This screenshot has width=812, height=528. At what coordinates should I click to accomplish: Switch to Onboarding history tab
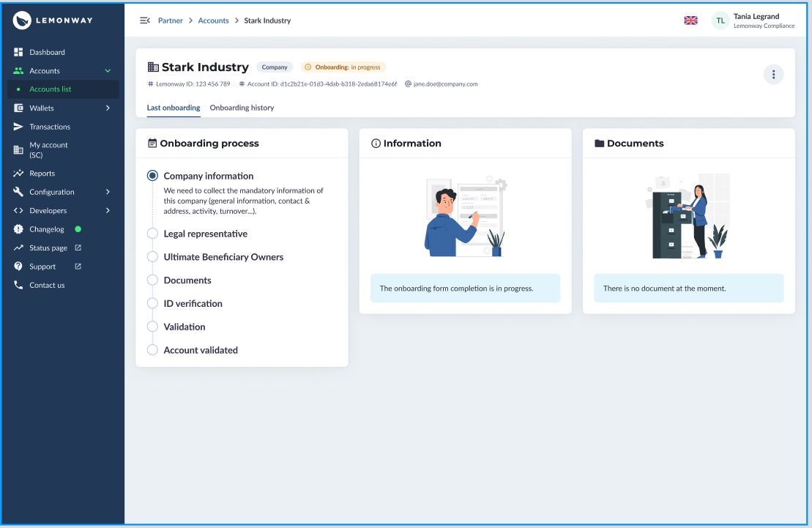tap(242, 108)
